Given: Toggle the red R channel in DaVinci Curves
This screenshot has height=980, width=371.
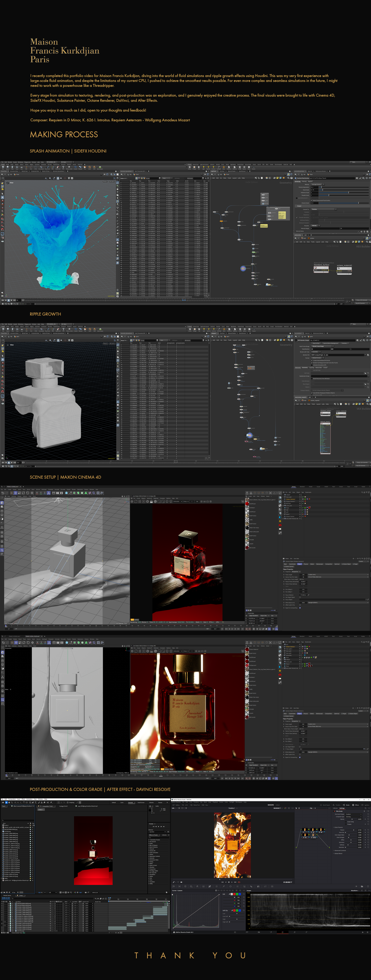Looking at the screenshot, I should click(x=234, y=894).
